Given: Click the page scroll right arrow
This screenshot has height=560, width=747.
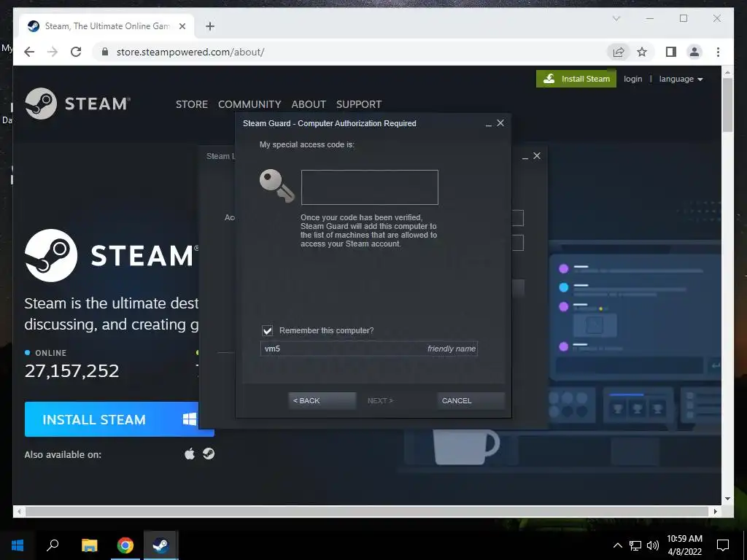Looking at the screenshot, I should [x=715, y=511].
